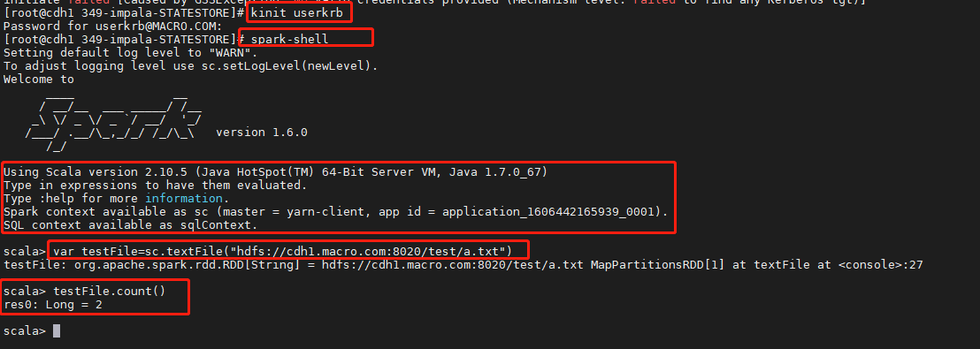Click the terminal cursor at the last scala> prompt

point(57,331)
